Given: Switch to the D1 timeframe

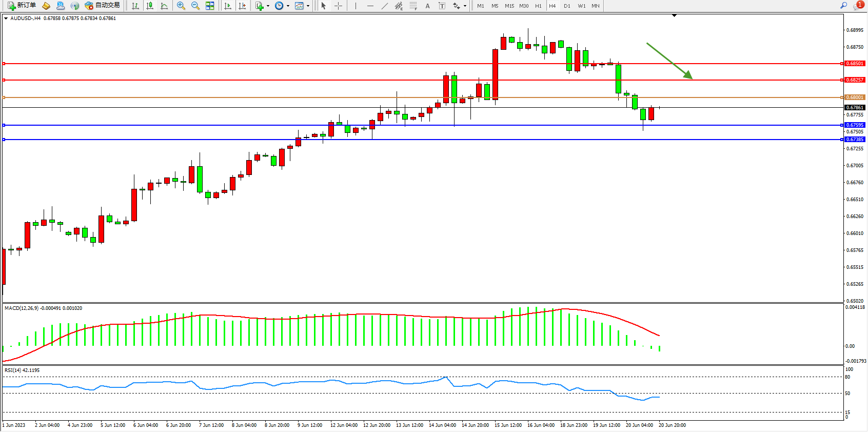Looking at the screenshot, I should tap(567, 6).
